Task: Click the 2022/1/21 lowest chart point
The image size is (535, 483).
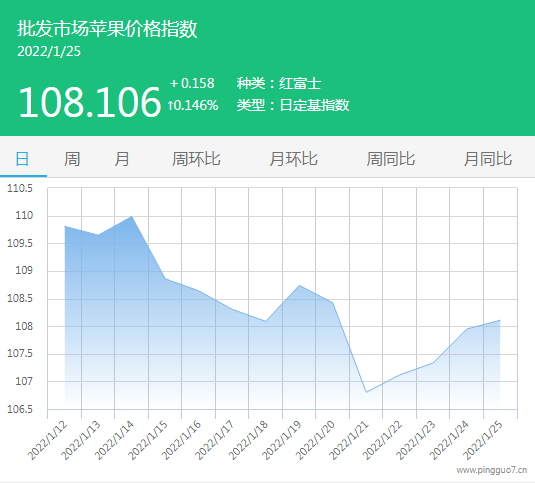Action: point(366,392)
